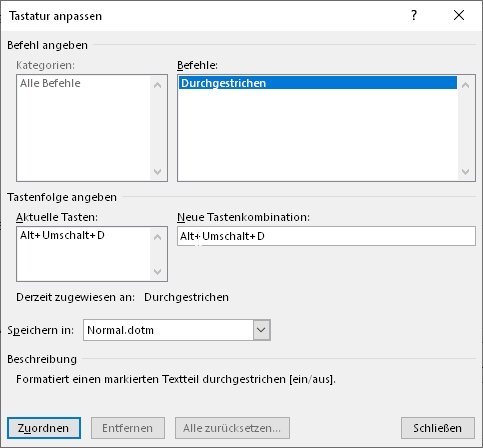Image resolution: width=483 pixels, height=448 pixels.
Task: Click Alle zurücksetzen button
Action: click(232, 428)
